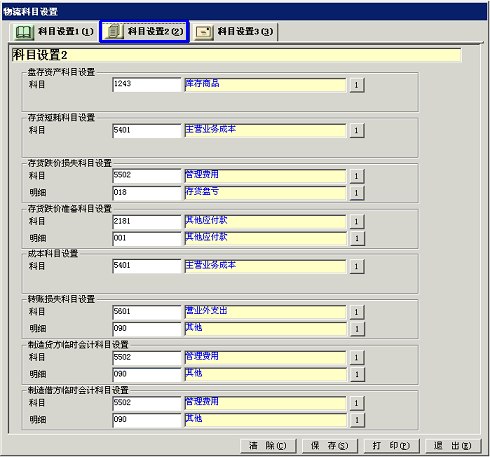Click the book icon on 科目设置1 tab
The image size is (490, 457).
coord(24,32)
